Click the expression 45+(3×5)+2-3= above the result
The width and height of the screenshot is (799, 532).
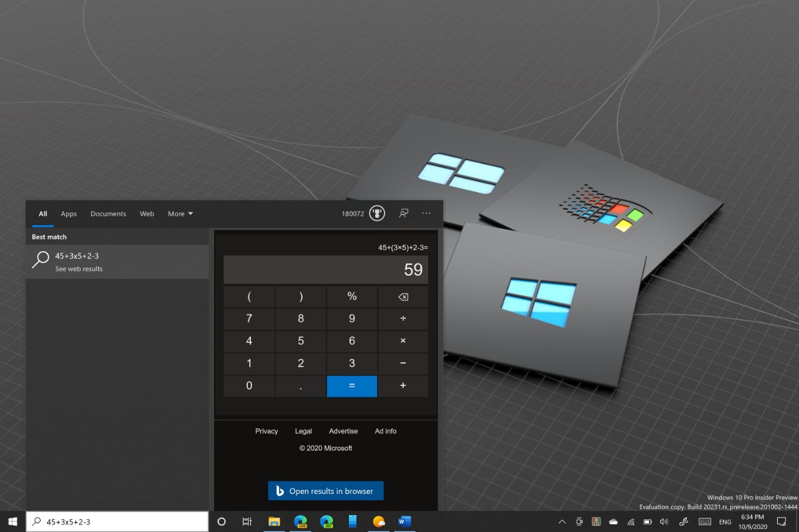[x=403, y=248]
